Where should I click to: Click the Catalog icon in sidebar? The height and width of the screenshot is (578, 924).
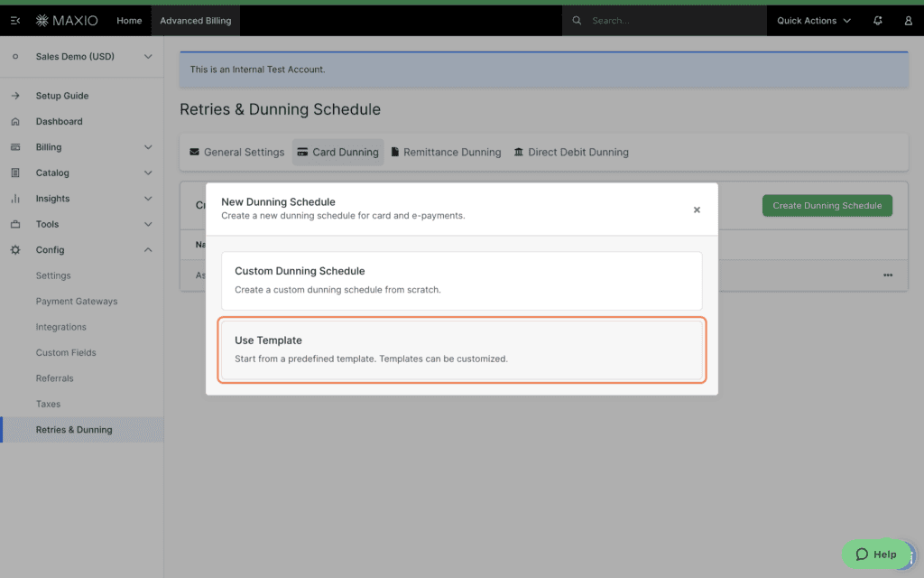tap(15, 172)
